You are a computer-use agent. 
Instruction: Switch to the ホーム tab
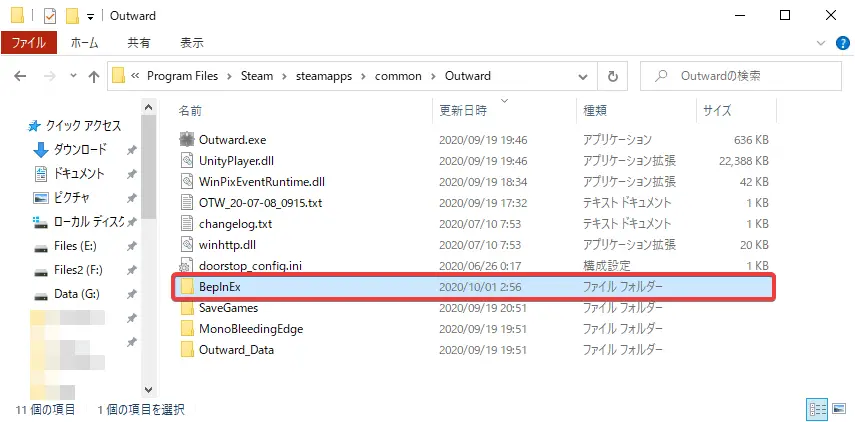[x=85, y=43]
